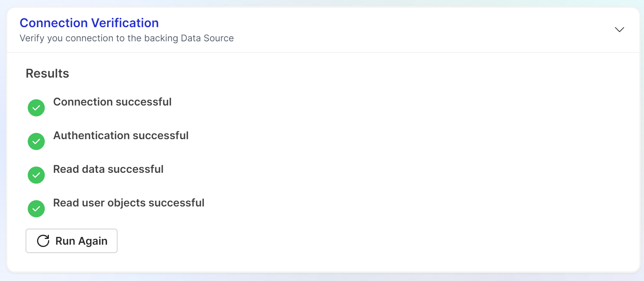Viewport: 644px width, 281px height.
Task: Select 'Read user objects successful' text
Action: click(129, 203)
